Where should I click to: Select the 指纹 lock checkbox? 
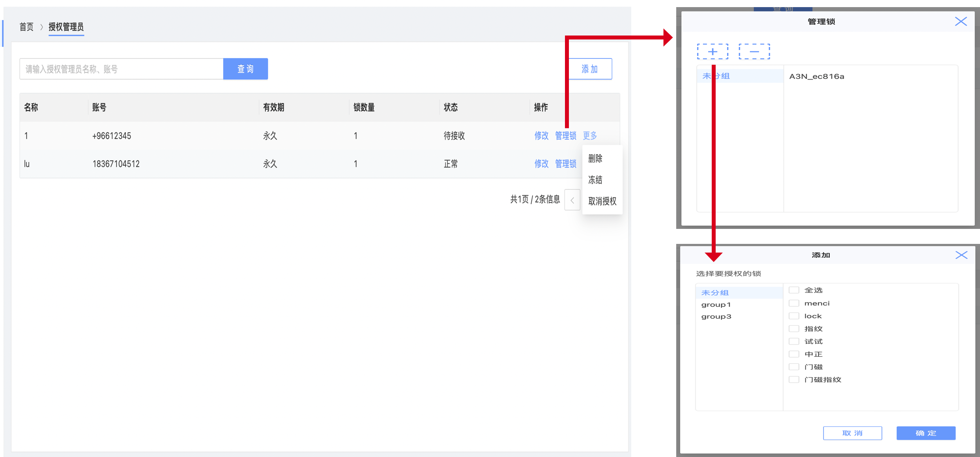(794, 329)
